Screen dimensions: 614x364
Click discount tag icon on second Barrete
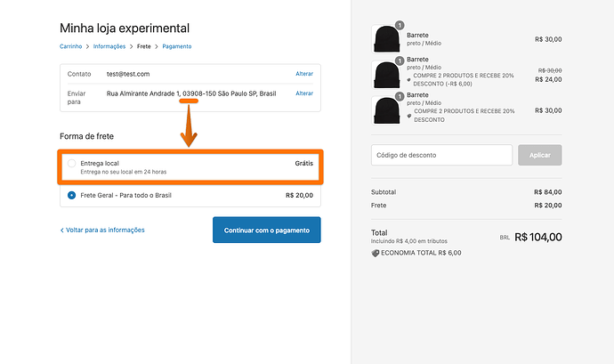coord(409,79)
